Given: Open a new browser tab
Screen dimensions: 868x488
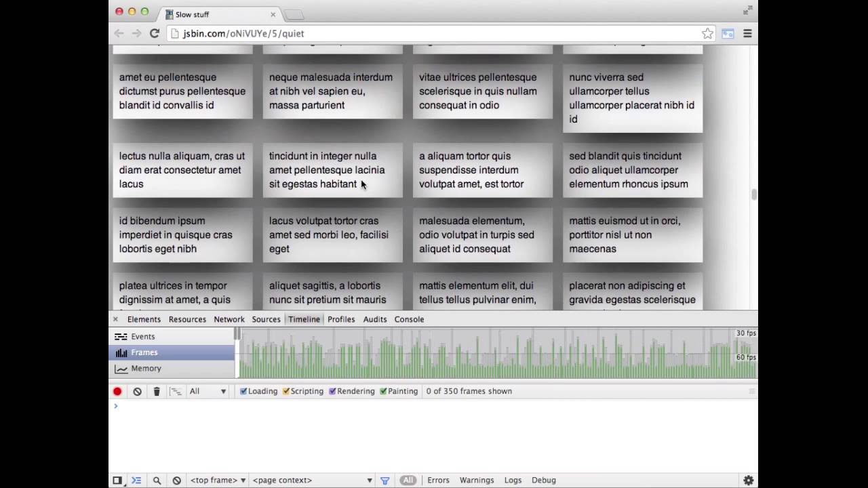Looking at the screenshot, I should pyautogui.click(x=294, y=14).
